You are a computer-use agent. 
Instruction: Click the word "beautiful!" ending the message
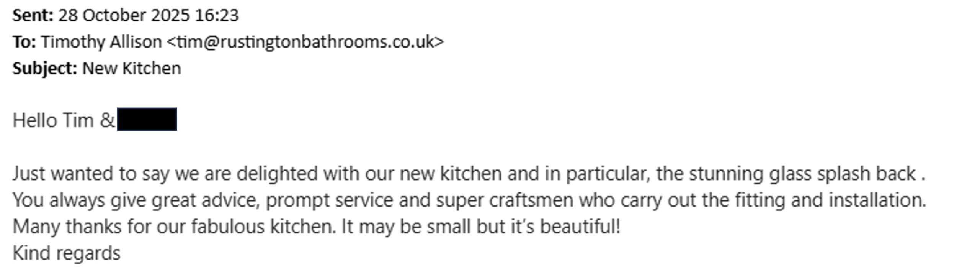(x=580, y=227)
